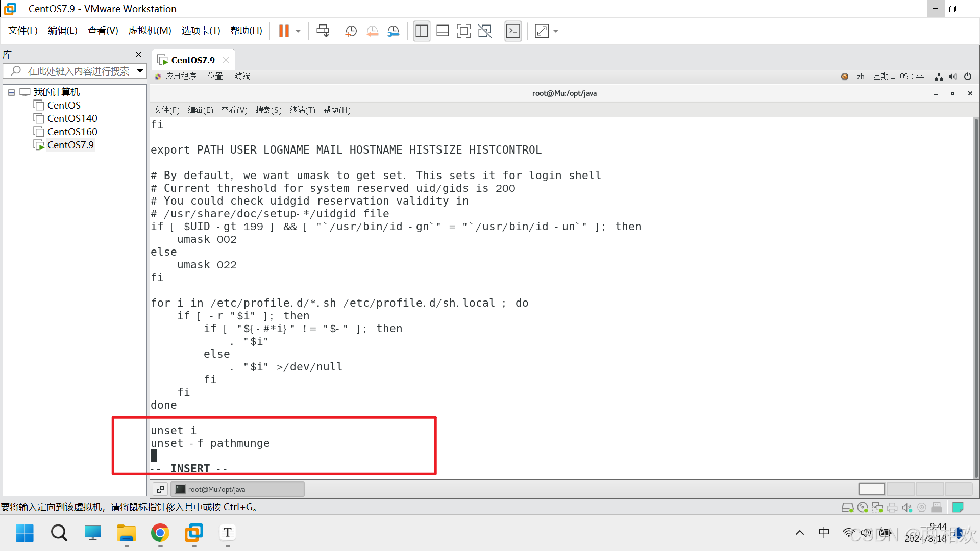Viewport: 980px width, 551px height.
Task: Toggle the library sidebar view
Action: pyautogui.click(x=422, y=31)
